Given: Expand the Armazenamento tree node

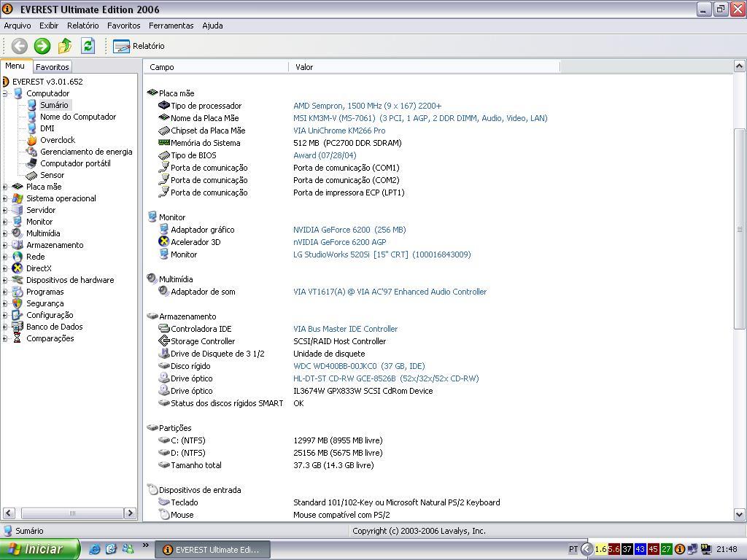Looking at the screenshot, I should point(5,245).
